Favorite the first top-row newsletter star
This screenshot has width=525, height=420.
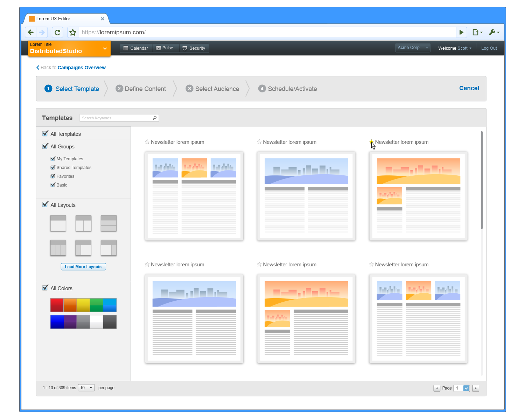coord(147,142)
